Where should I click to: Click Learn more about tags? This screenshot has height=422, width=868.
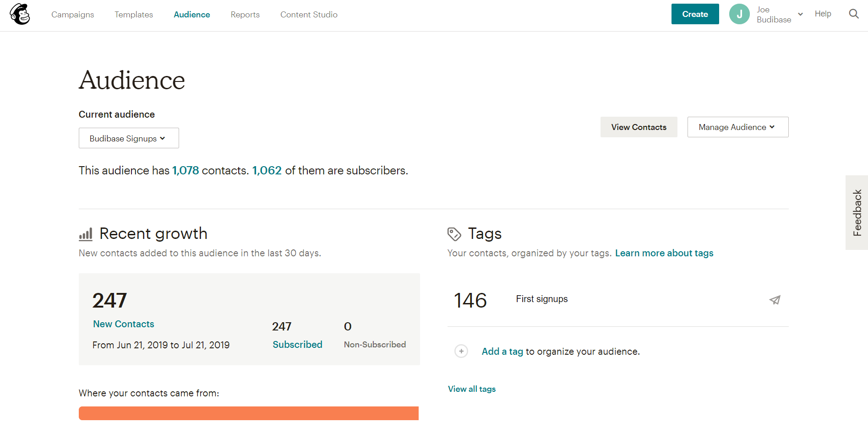(664, 253)
